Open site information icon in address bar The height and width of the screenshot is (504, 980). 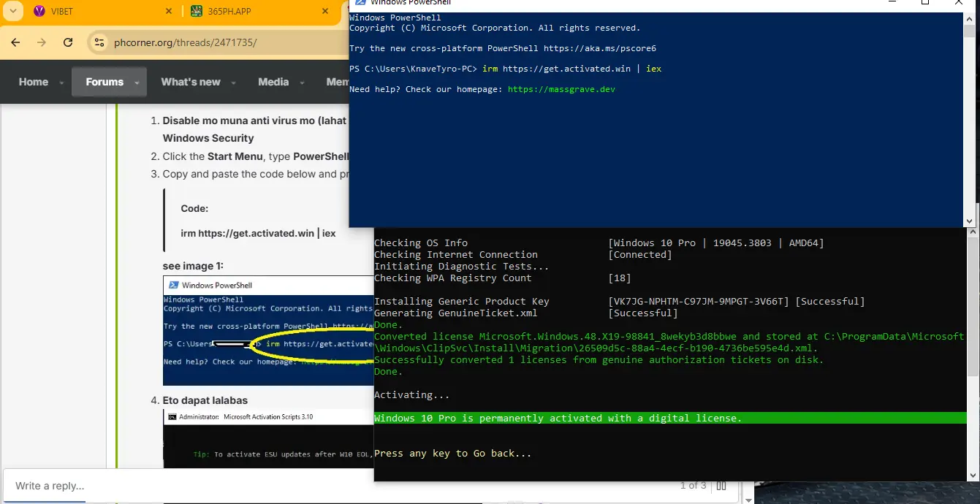click(x=100, y=42)
